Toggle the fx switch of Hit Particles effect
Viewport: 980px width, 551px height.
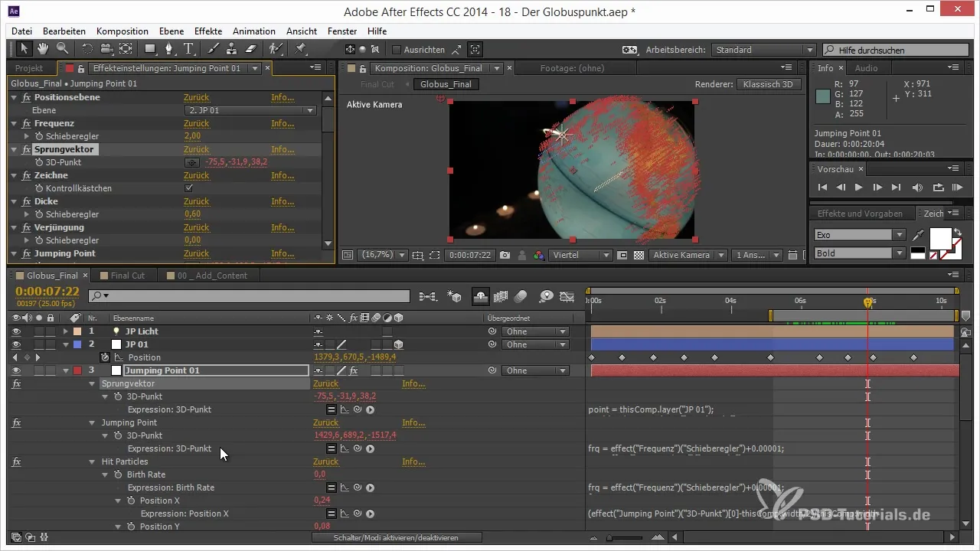pos(16,461)
